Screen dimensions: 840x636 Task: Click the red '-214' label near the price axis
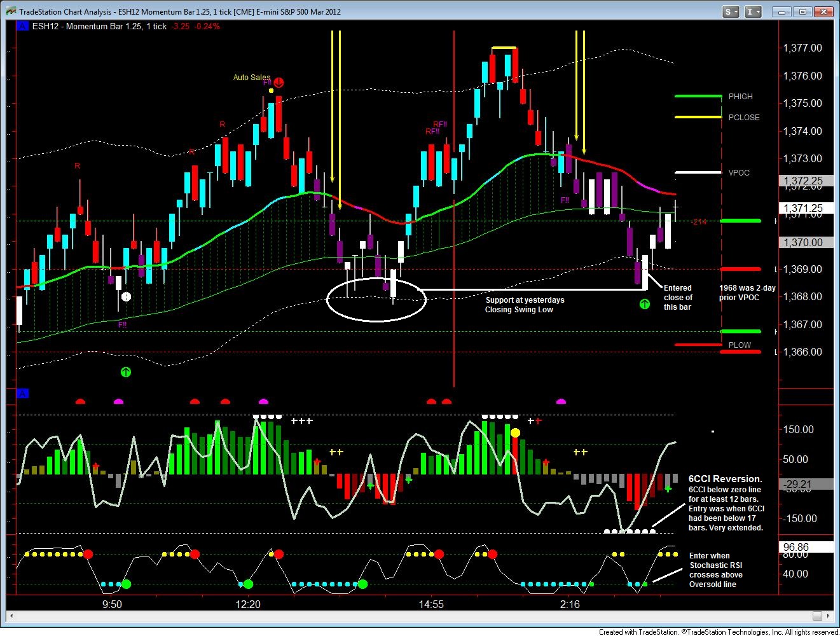[699, 221]
